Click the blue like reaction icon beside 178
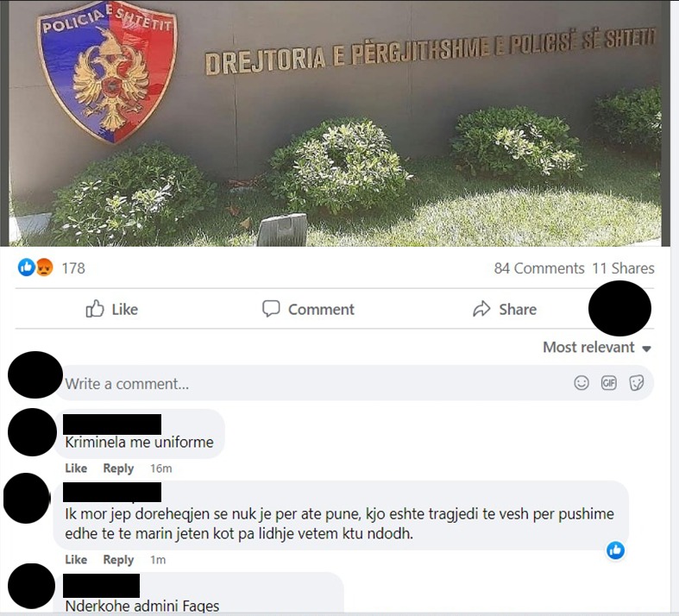Screen dimensions: 679x616 coord(26,267)
